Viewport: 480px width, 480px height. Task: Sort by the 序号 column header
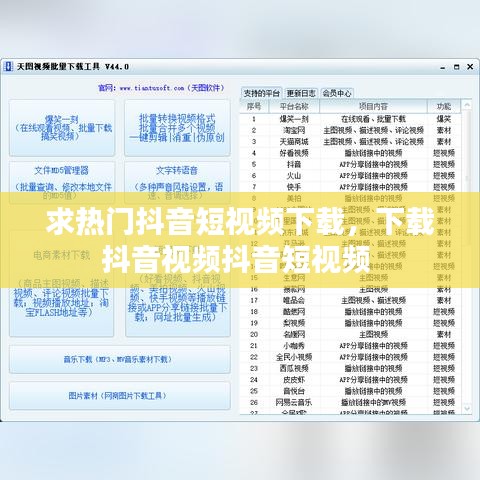click(254, 106)
